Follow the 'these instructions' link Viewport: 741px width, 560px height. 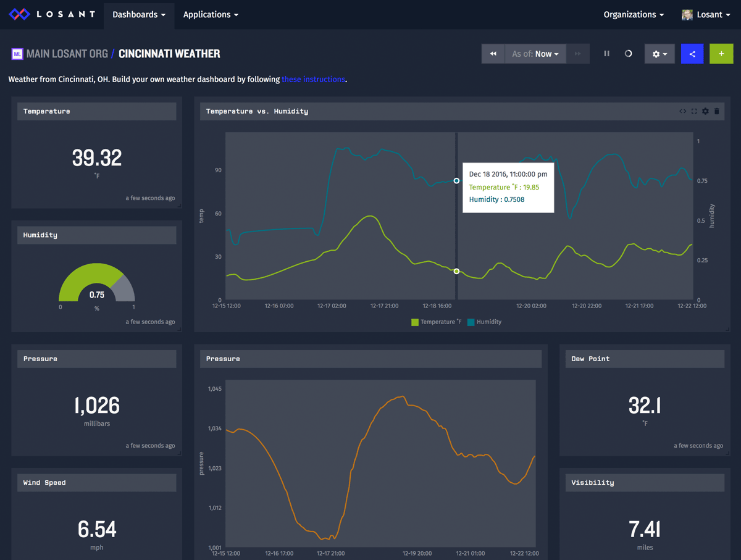[x=313, y=79]
